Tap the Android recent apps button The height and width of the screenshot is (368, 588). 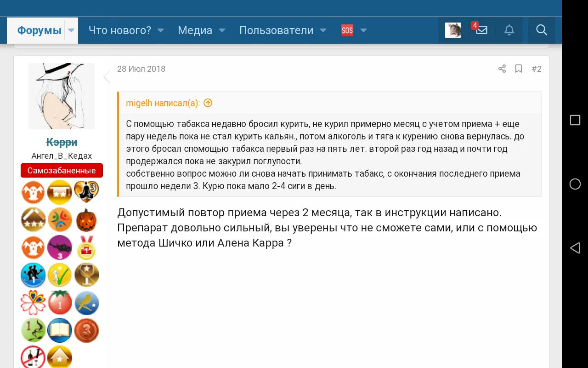coord(575,120)
